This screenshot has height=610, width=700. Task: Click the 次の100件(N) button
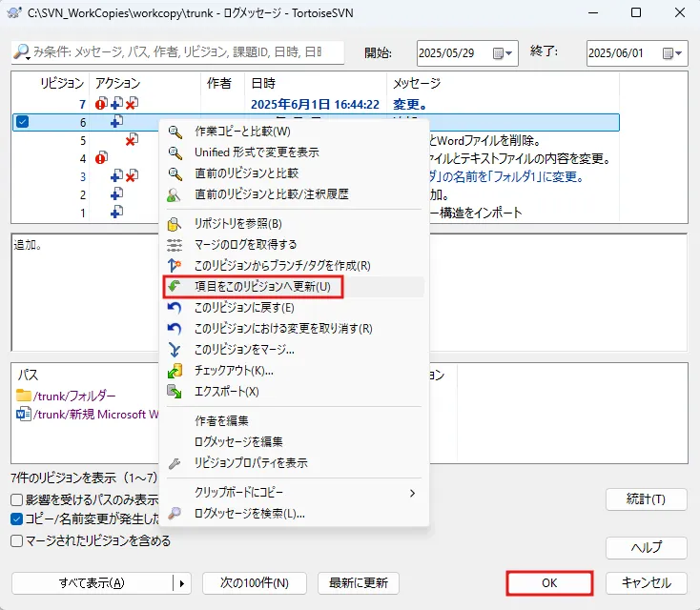click(x=255, y=583)
